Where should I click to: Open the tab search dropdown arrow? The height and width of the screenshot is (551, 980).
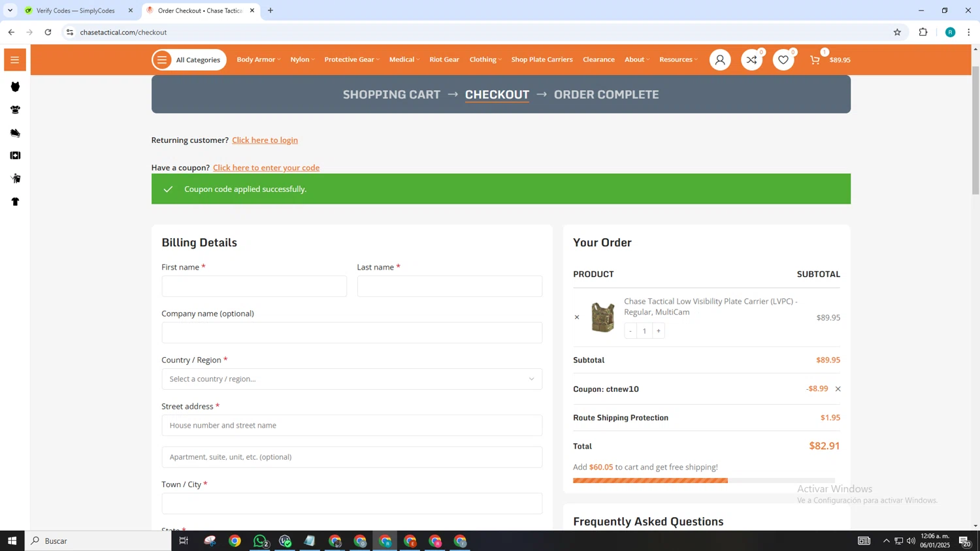[x=10, y=10]
